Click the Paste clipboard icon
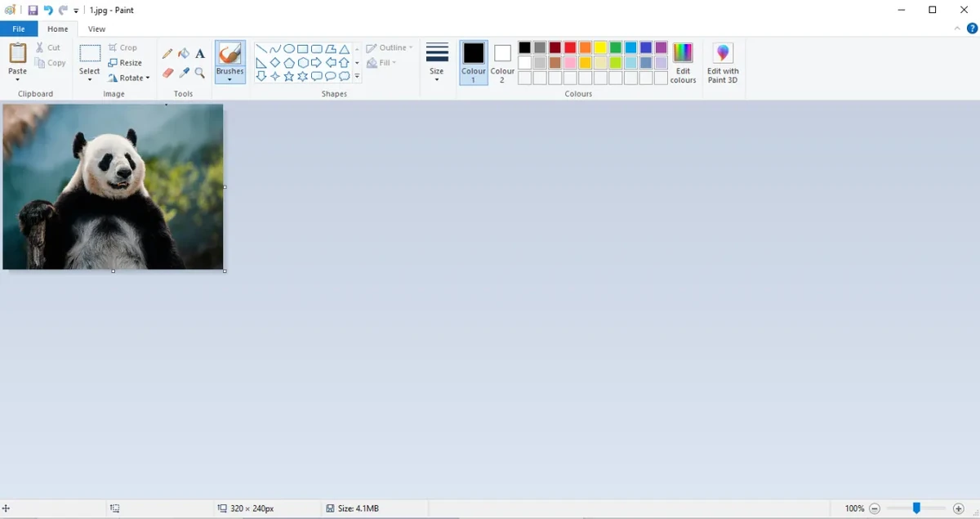Image resolution: width=980 pixels, height=519 pixels. tap(17, 53)
